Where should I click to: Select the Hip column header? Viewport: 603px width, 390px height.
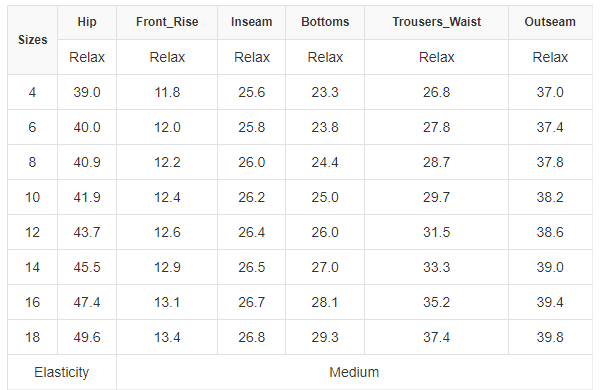tap(87, 22)
